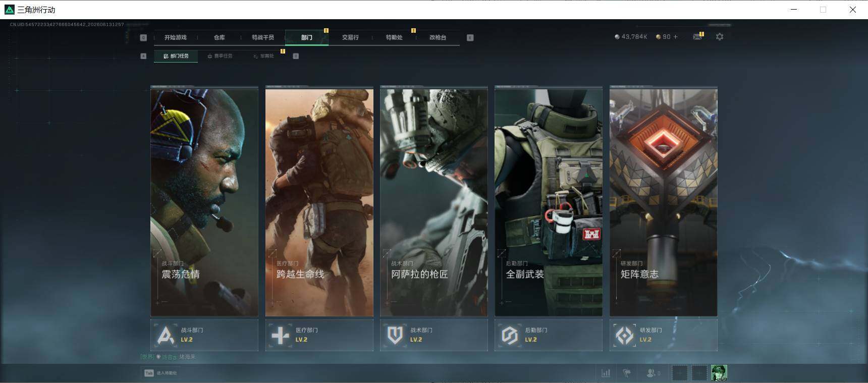Select the 部门 tab
Screen dimensions: 868x383
(307, 37)
